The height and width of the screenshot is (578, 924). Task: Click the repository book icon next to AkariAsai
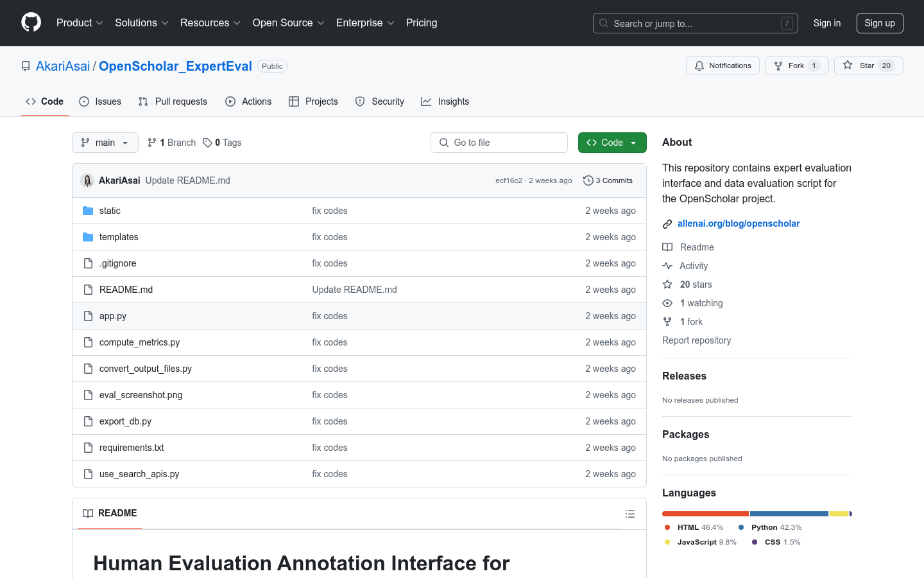pos(25,66)
